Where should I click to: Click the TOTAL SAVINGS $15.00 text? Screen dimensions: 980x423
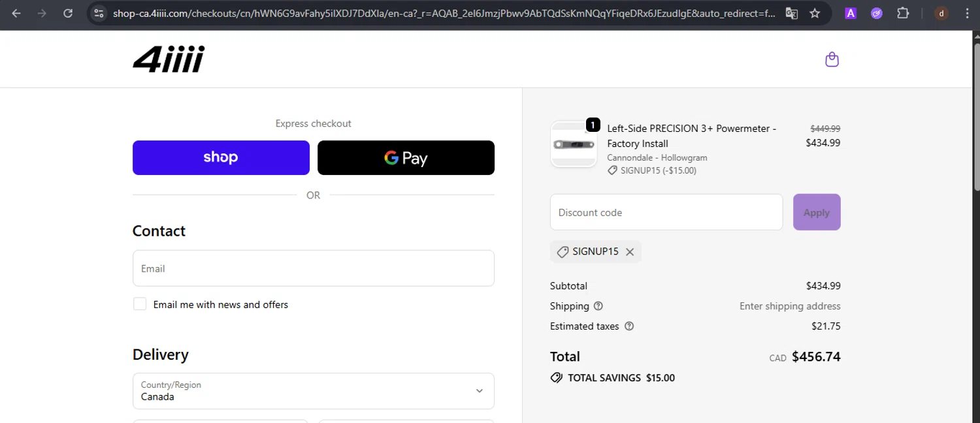(621, 378)
